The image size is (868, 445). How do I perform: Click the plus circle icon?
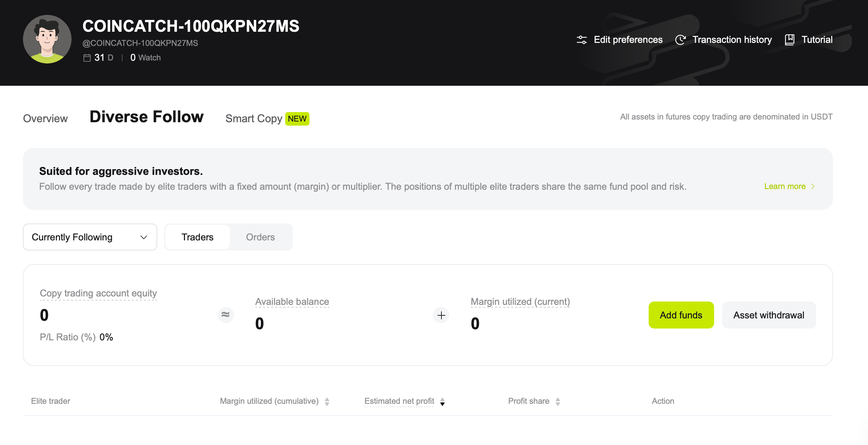pos(441,315)
